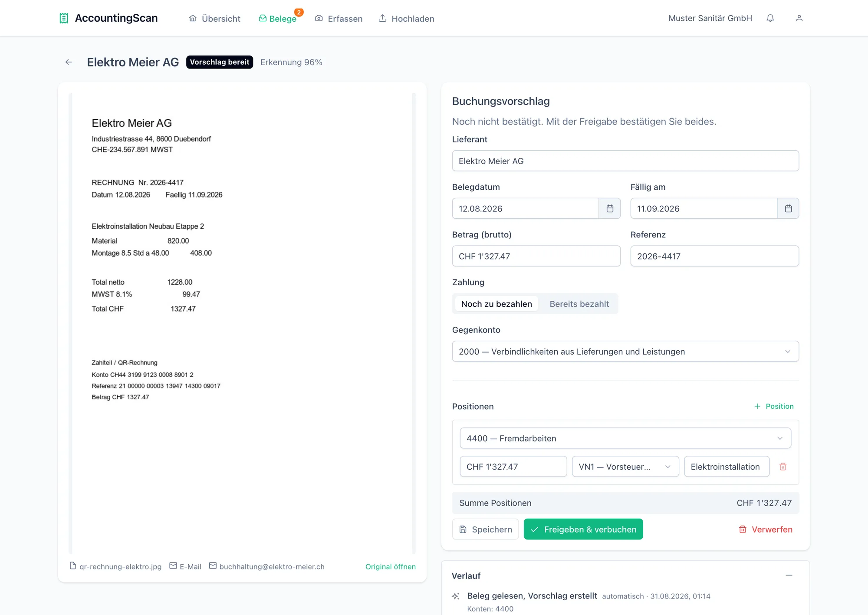Screen dimensions: 868x615
Task: Click the sparkle icon beside Beleg gelesen entry
Action: click(455, 596)
